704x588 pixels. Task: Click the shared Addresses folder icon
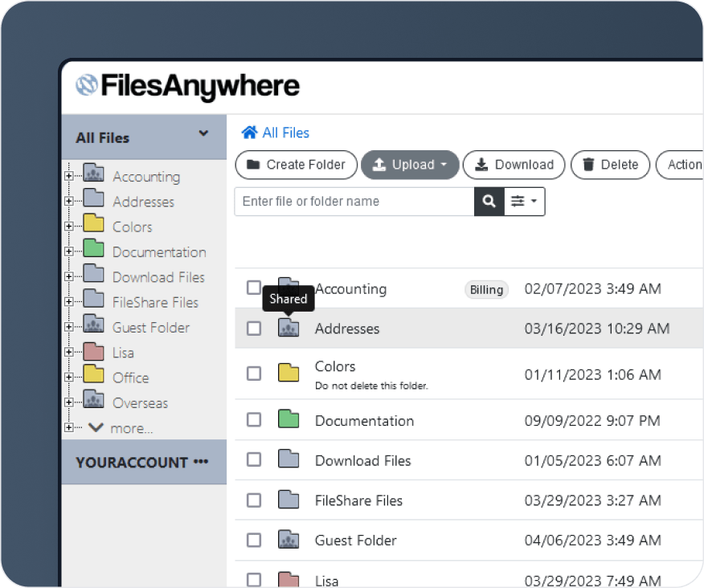tap(289, 328)
